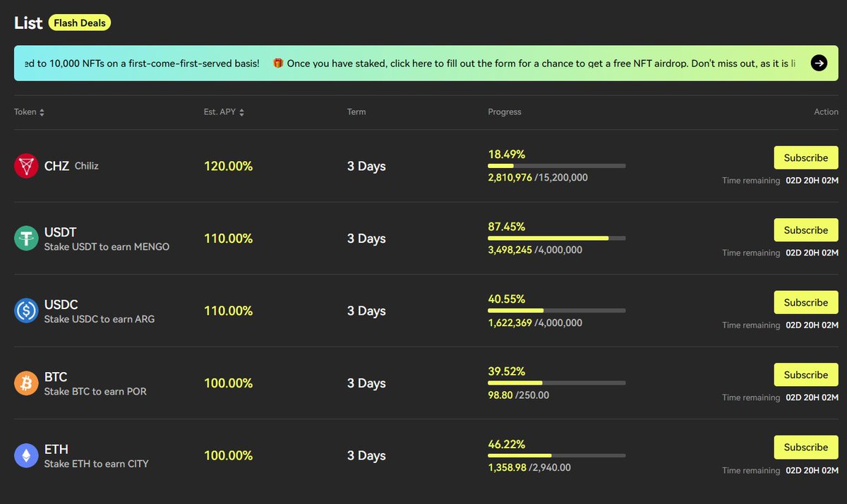This screenshot has width=847, height=504.
Task: Click the CHZ progress bar
Action: [557, 166]
